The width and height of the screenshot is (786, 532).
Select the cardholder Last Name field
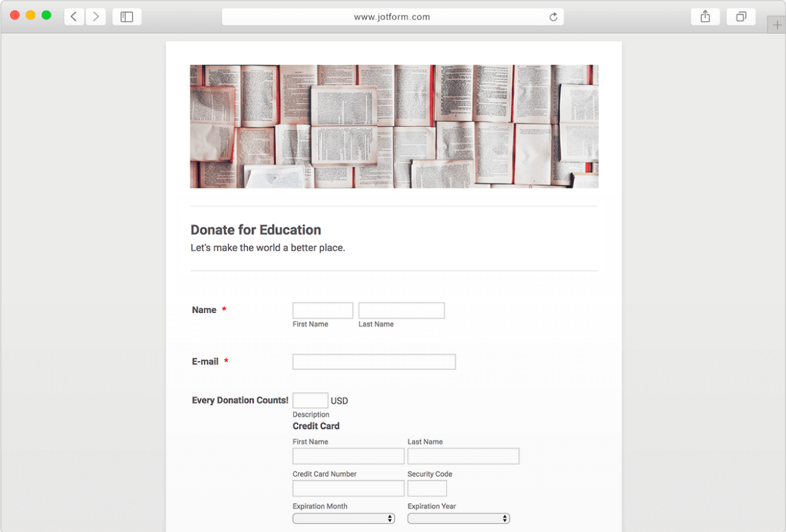pos(463,456)
